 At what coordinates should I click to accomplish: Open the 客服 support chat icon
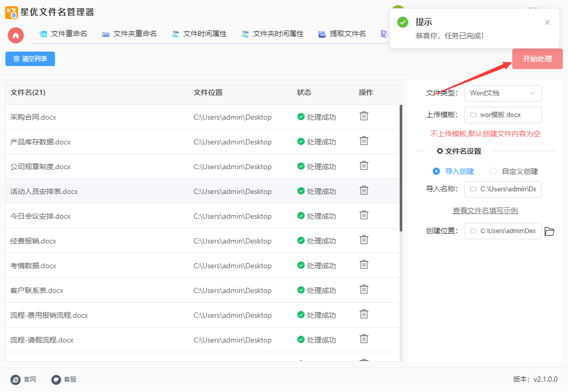click(56, 380)
